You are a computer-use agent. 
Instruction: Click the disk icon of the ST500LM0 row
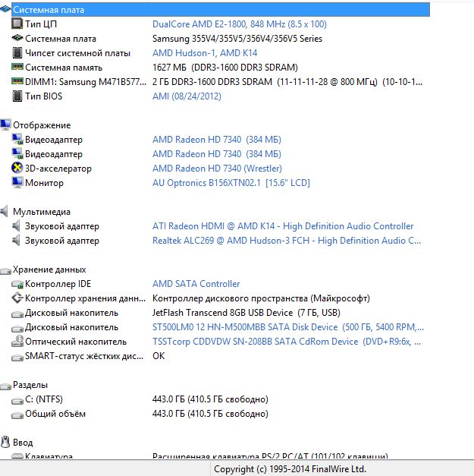(17, 329)
